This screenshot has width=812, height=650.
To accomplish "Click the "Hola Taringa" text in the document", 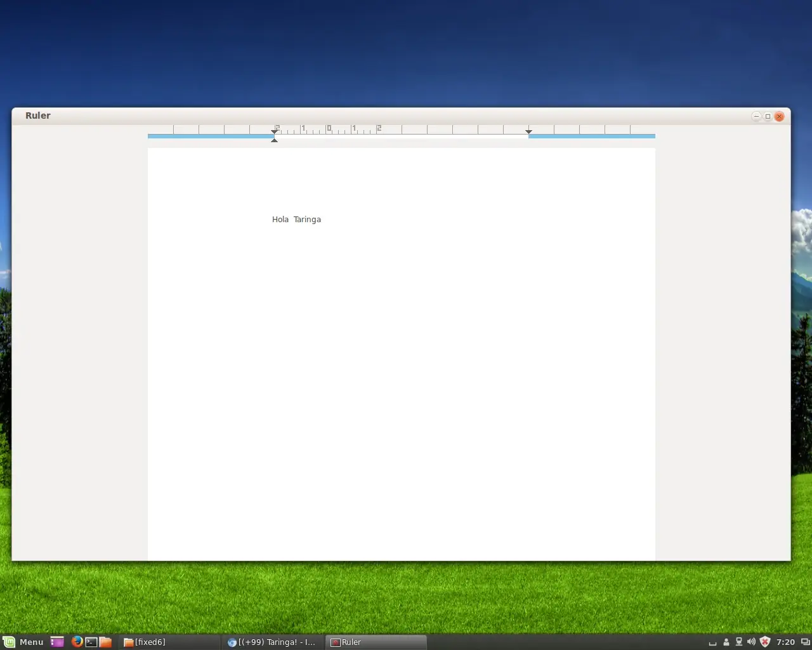I will [x=296, y=220].
